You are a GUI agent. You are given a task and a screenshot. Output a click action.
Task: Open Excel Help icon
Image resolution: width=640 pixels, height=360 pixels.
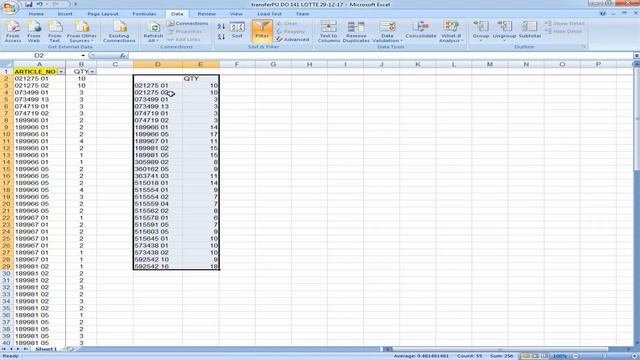tap(602, 14)
